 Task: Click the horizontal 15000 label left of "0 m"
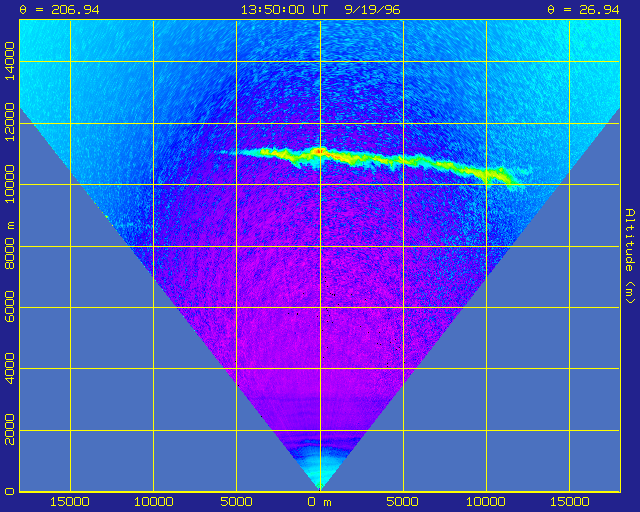tap(70, 502)
